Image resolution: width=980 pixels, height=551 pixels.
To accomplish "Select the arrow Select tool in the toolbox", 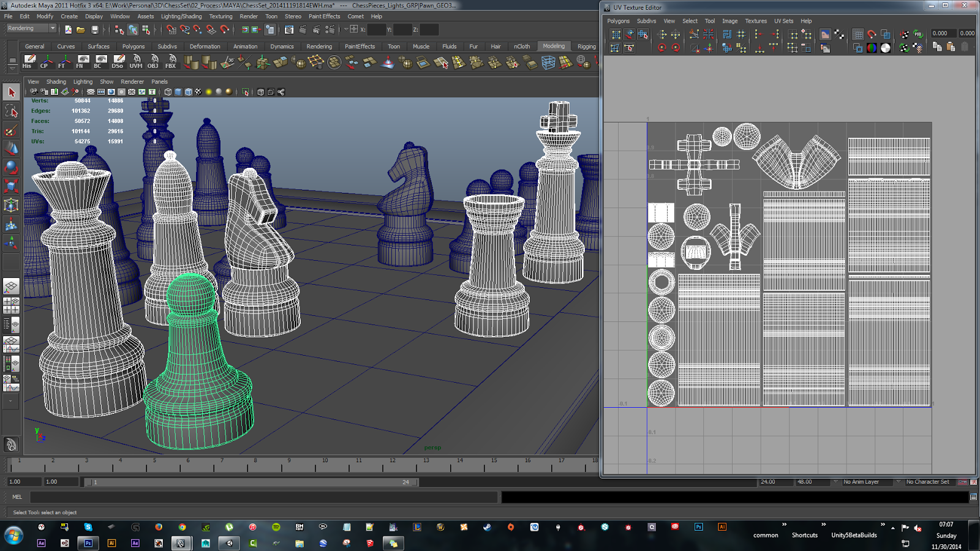I will coord(11,92).
